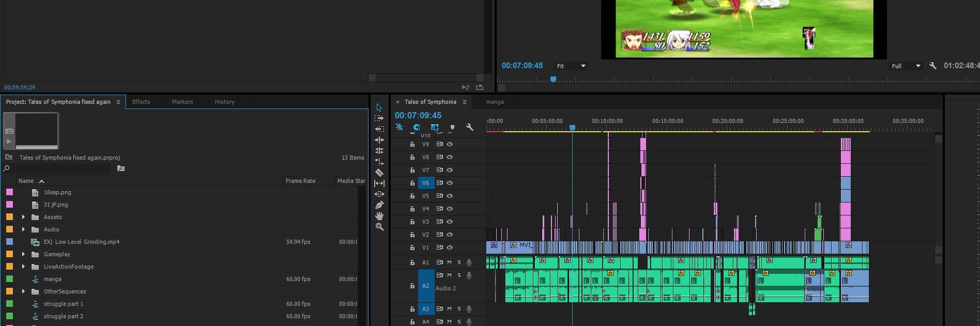Screen dimensions: 980x326
Task: Expand the LiveActionFootage bin
Action: pos(23,267)
